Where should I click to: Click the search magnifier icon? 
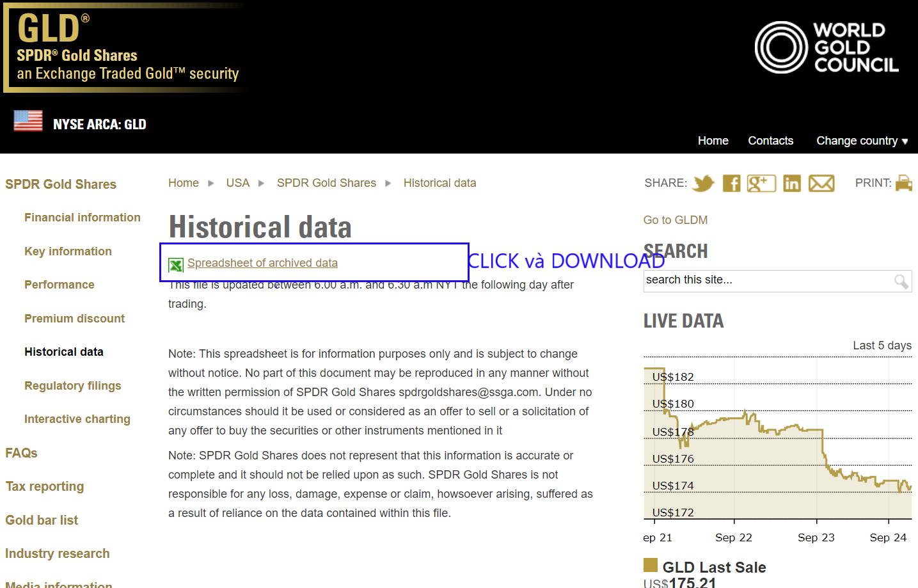pyautogui.click(x=901, y=281)
